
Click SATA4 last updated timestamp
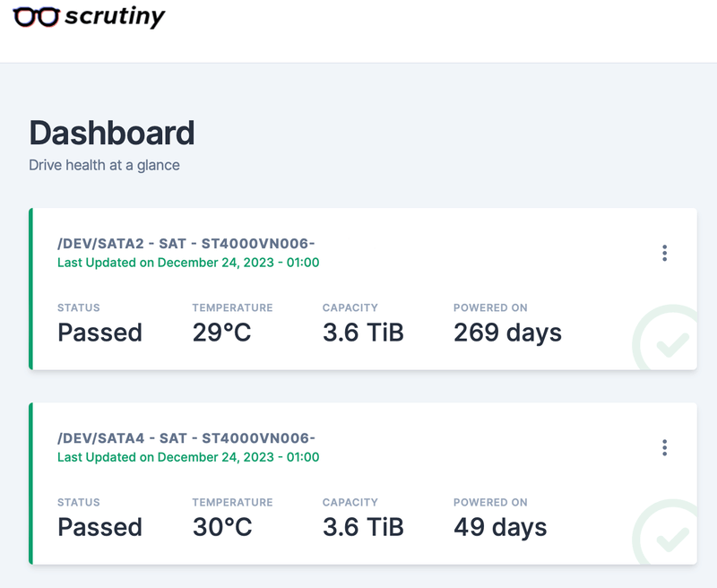pos(188,458)
